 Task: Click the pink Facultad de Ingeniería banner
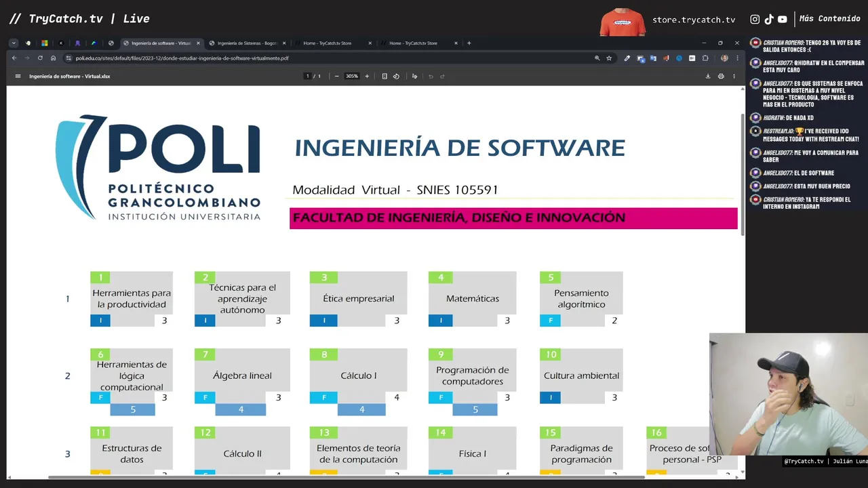[x=513, y=218]
